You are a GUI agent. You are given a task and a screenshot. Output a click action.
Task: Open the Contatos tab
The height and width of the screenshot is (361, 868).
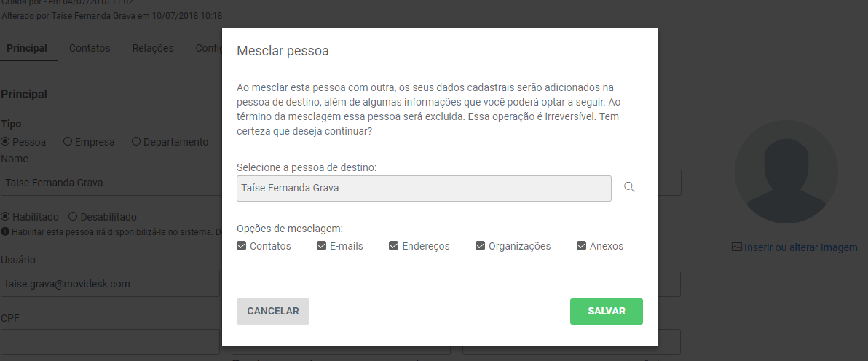click(x=90, y=48)
